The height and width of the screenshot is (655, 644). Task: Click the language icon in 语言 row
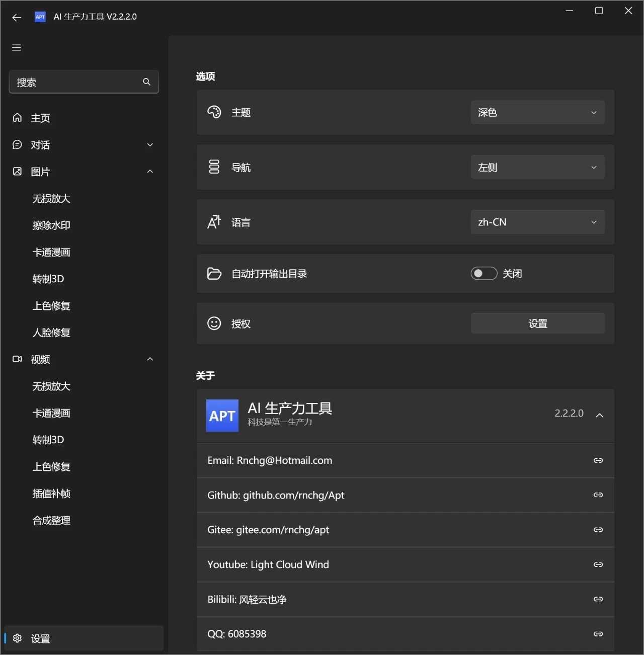pos(214,222)
